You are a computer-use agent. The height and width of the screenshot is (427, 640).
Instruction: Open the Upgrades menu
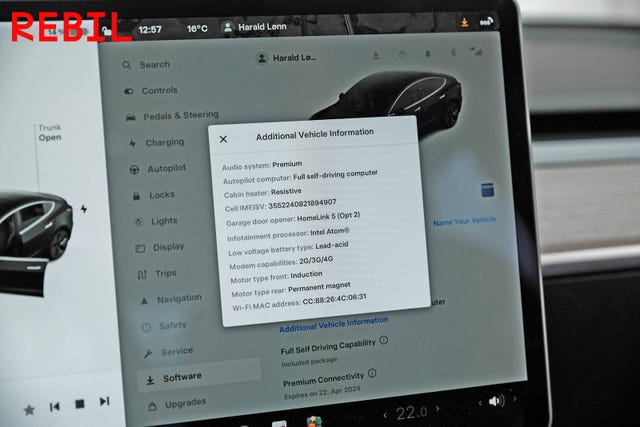point(177,404)
